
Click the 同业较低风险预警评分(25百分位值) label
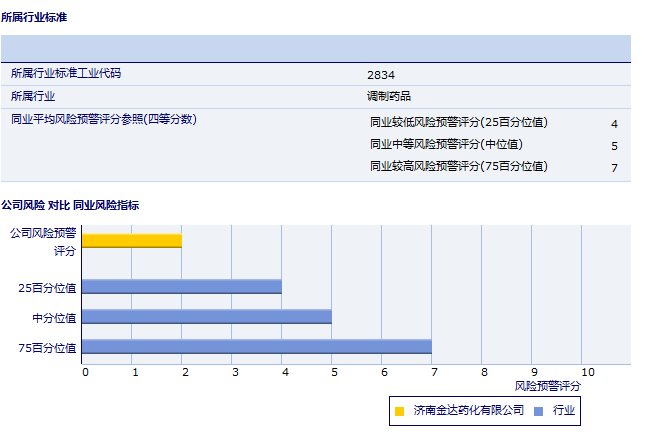pyautogui.click(x=459, y=123)
